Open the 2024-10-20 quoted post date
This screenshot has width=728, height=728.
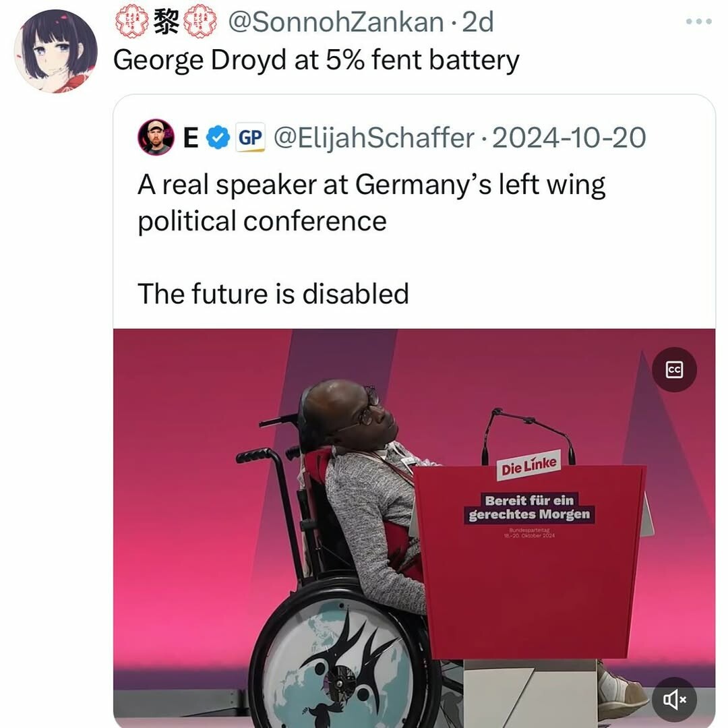(x=569, y=138)
